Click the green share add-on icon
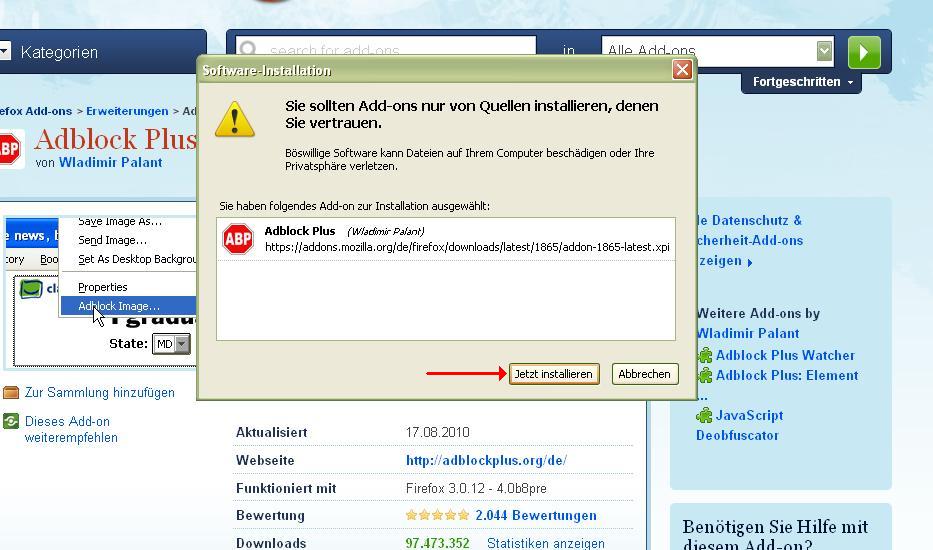The height and width of the screenshot is (550, 933). (x=11, y=421)
